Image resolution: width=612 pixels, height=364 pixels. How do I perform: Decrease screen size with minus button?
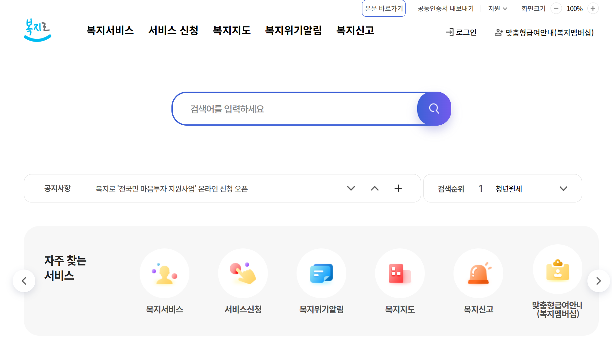click(556, 9)
